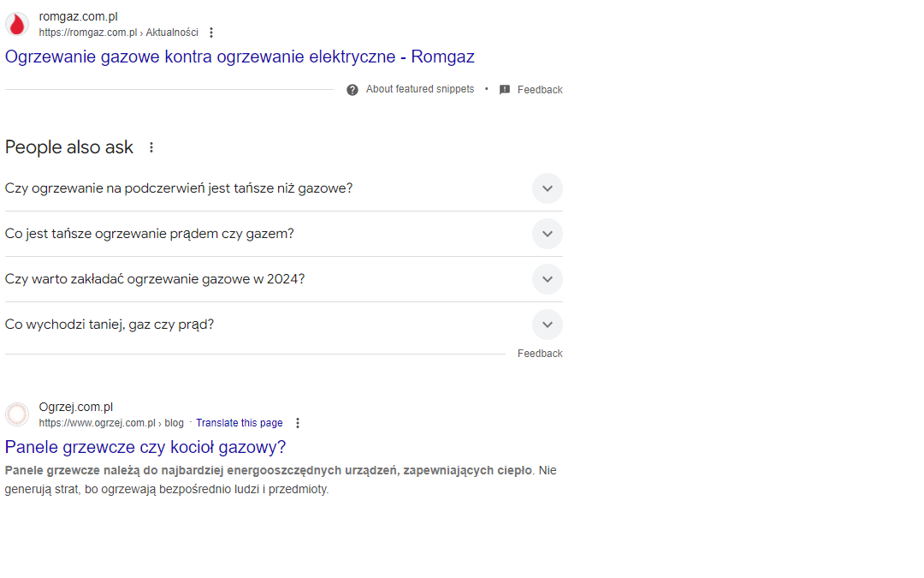924x578 pixels.
Task: Open the three-dot menu for the Romgaz result
Action: coord(210,32)
